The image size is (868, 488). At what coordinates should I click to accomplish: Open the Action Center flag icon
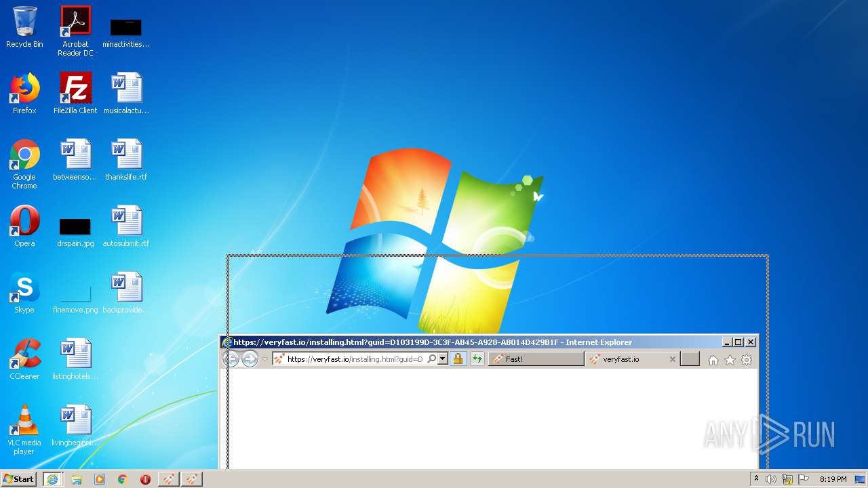click(804, 479)
